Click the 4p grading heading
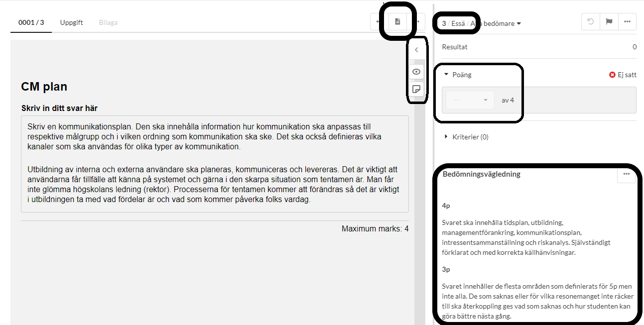Viewport: 644px width, 325px height. (446, 206)
